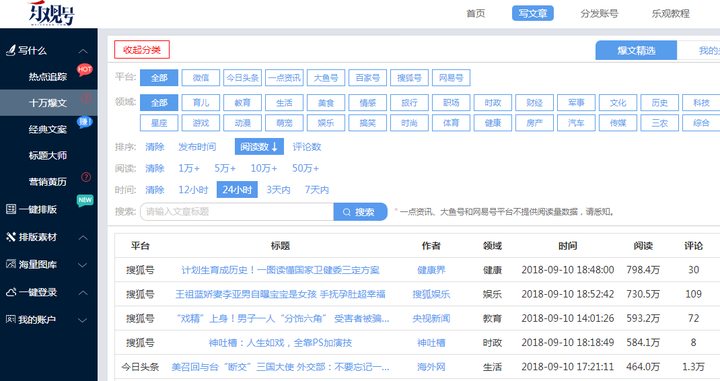The width and height of the screenshot is (720, 381).
Task: Select the 财经 field filter
Action: point(534,103)
